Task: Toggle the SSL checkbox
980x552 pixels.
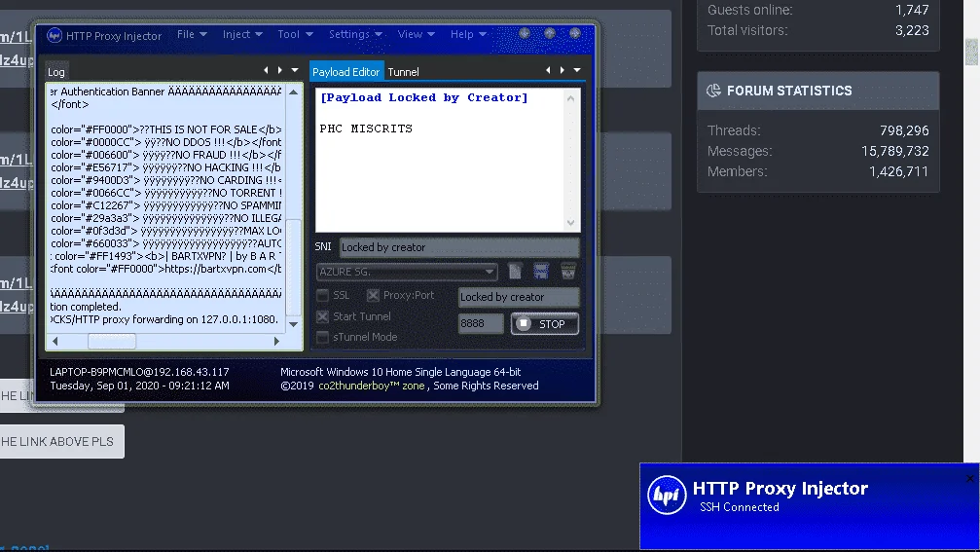Action: point(322,295)
